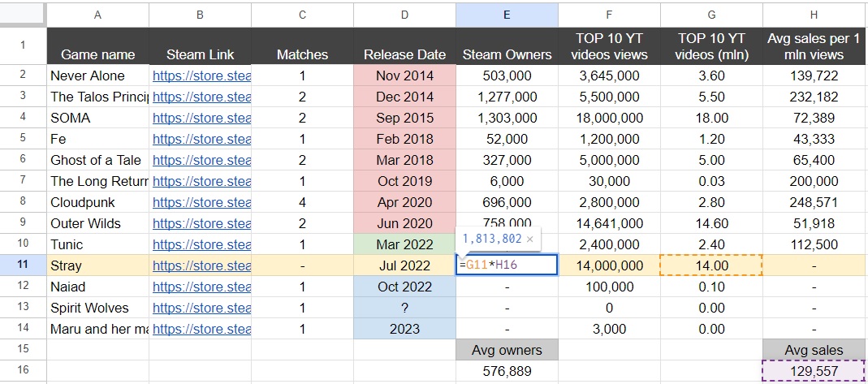The height and width of the screenshot is (384, 868).
Task: Select column G header
Action: [x=712, y=15]
